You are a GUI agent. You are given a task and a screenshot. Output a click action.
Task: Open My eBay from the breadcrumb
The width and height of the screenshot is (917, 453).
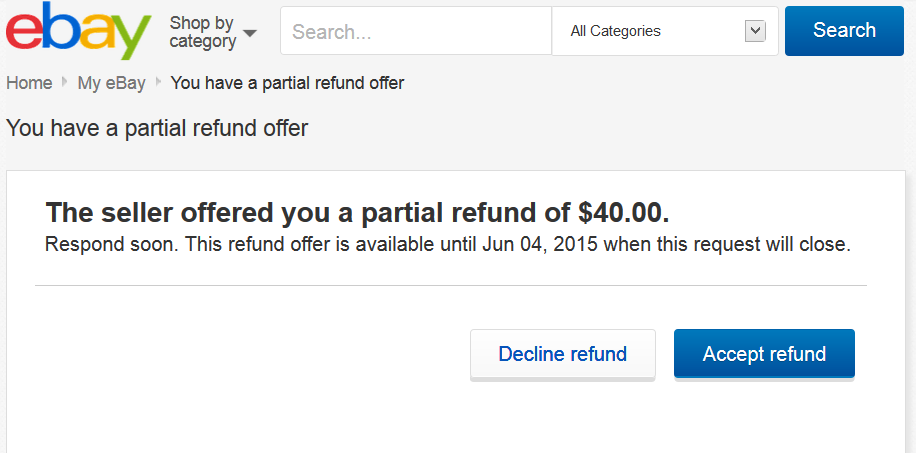[x=111, y=83]
